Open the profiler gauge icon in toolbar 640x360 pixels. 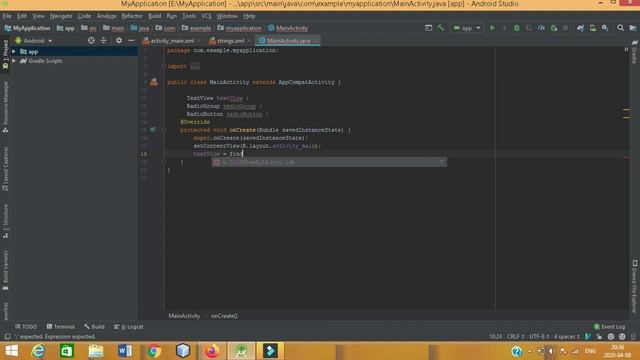tap(541, 28)
